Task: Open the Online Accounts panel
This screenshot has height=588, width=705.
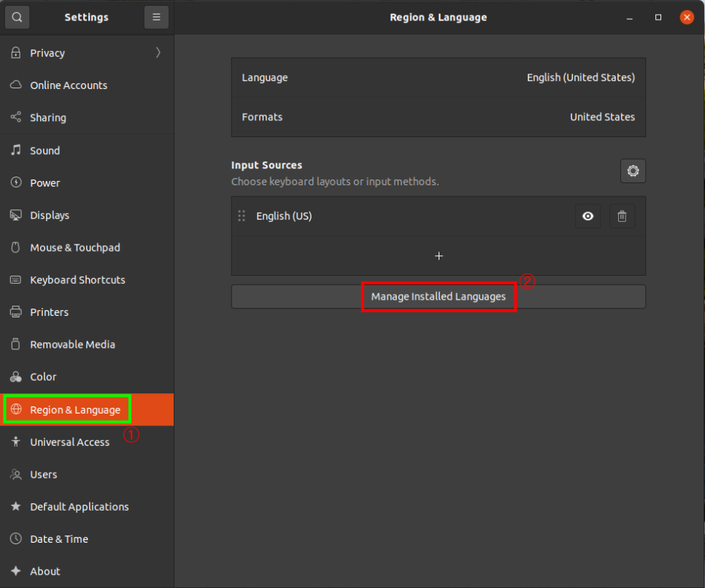Action: click(87, 85)
